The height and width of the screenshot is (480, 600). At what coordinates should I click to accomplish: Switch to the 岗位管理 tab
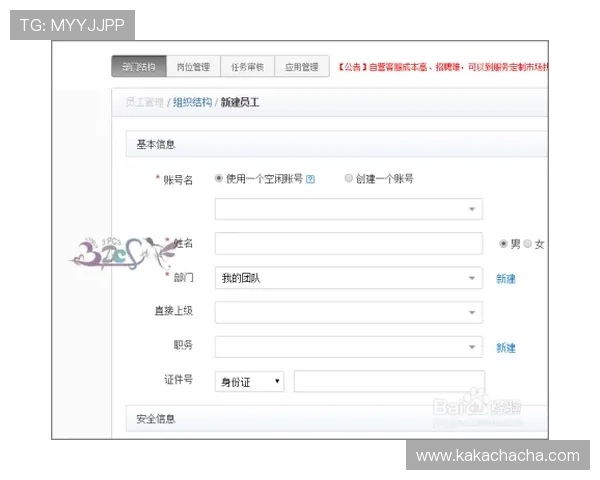pos(193,67)
